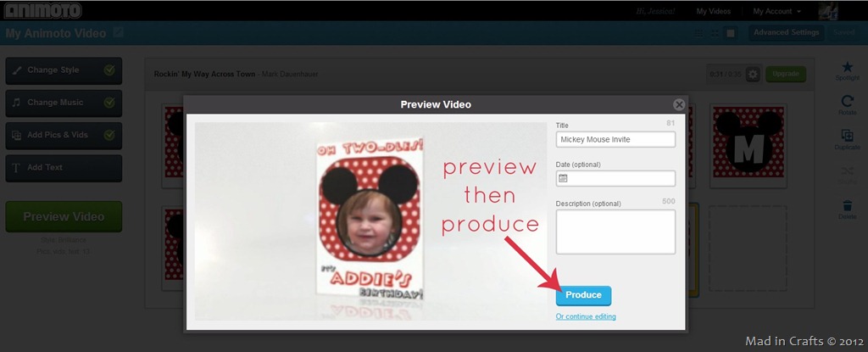
Task: Open Advanced Settings
Action: point(786,33)
